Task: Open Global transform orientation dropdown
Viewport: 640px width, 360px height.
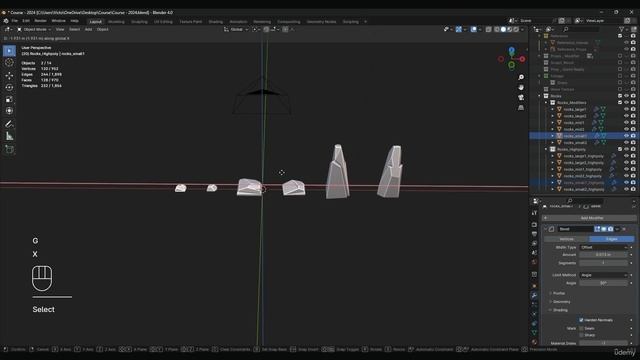Action: click(236, 29)
